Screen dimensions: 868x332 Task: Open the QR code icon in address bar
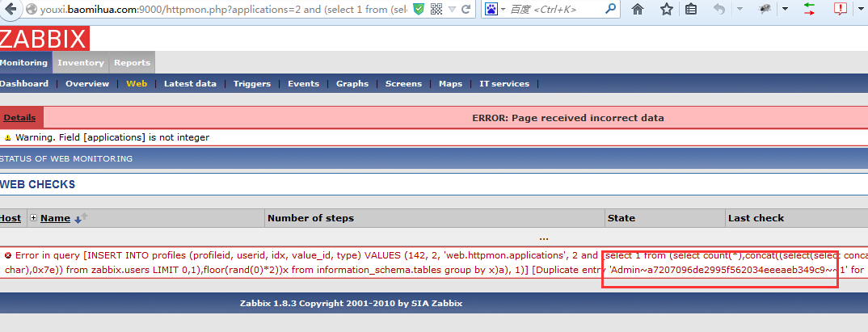point(436,9)
